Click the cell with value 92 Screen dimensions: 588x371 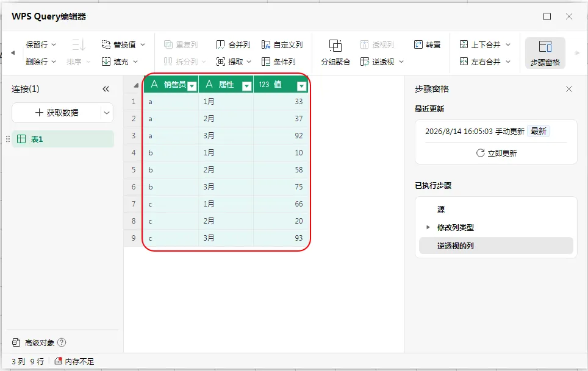281,135
